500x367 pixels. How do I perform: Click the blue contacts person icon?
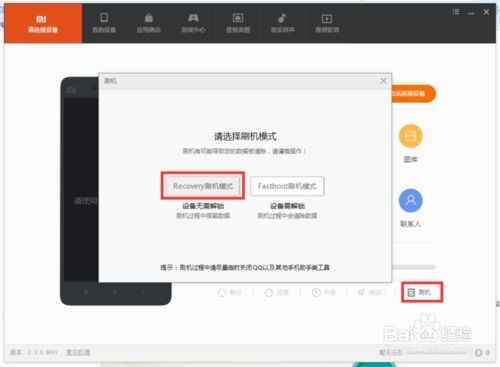coord(411,200)
